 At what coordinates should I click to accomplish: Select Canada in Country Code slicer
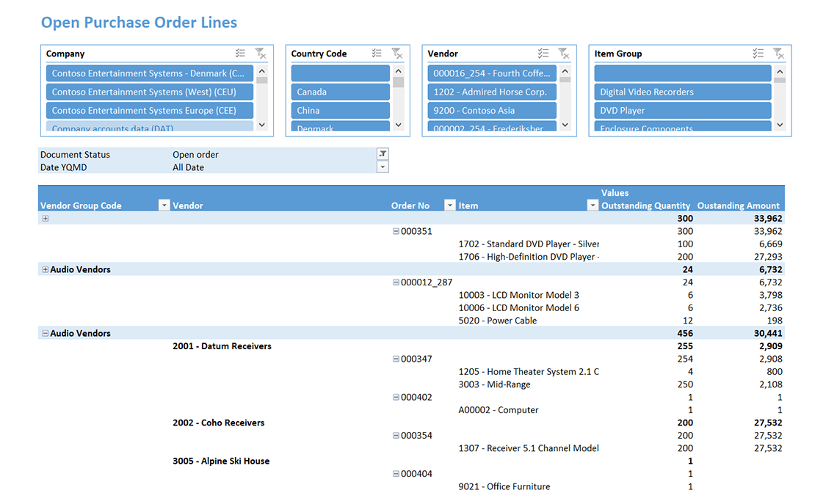click(341, 92)
